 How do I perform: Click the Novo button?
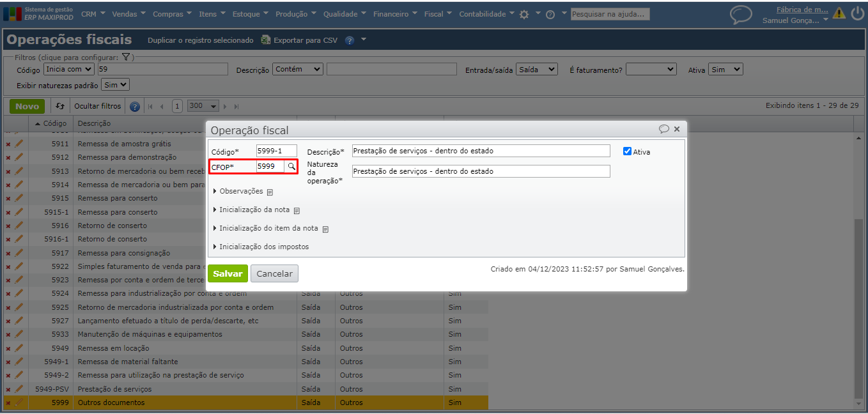[x=27, y=106]
